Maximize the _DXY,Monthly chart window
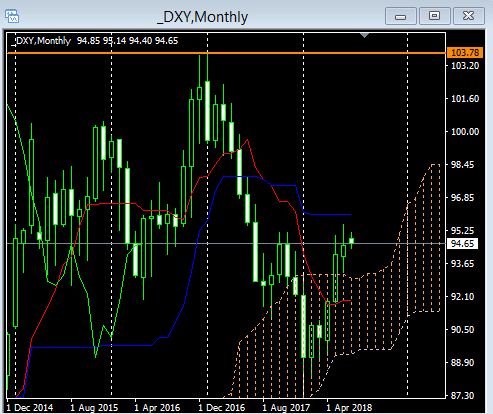Viewport: 493px width, 414px height. [x=434, y=16]
